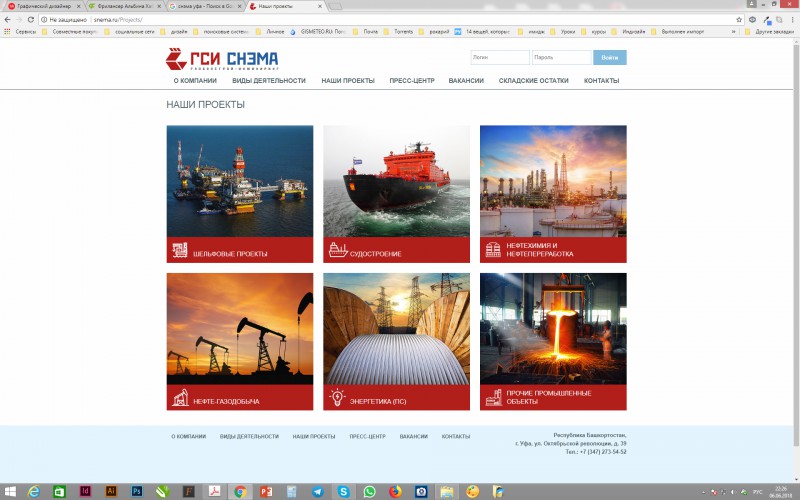
Task: Open Adobe Photoshop from the taskbar
Action: (x=137, y=492)
